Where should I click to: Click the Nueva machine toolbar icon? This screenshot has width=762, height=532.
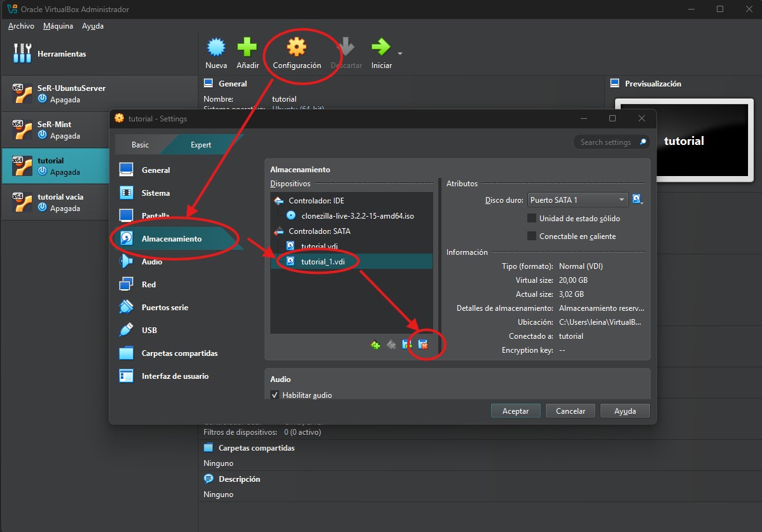point(216,47)
